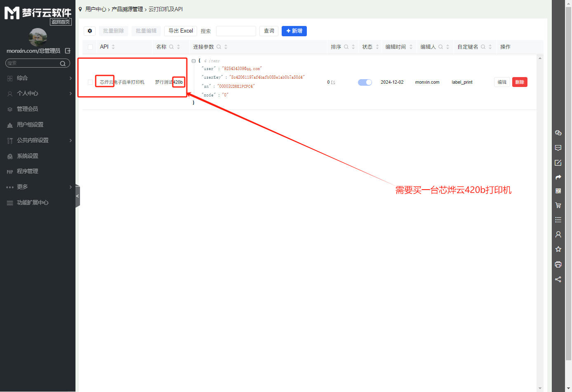The width and height of the screenshot is (572, 392).
Task: Click the red 删除 button
Action: pyautogui.click(x=520, y=82)
